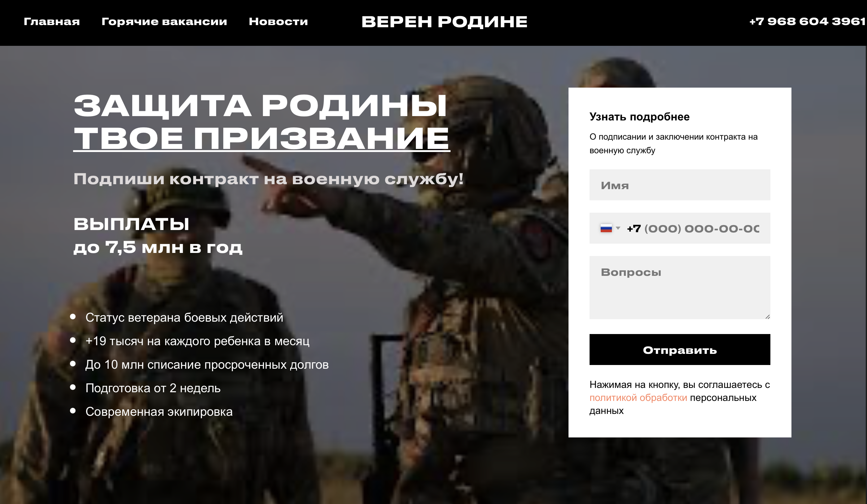Click the phone number input field
The width and height of the screenshot is (867, 504).
[x=693, y=228]
